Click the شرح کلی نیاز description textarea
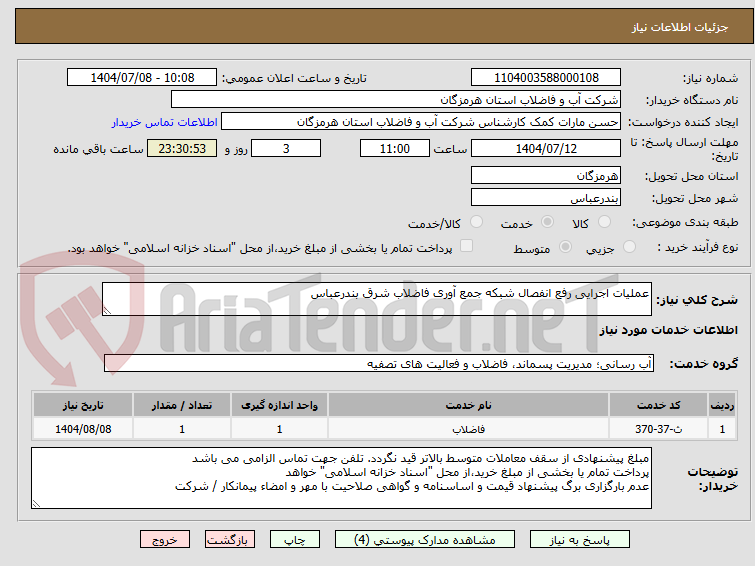 coord(377,299)
